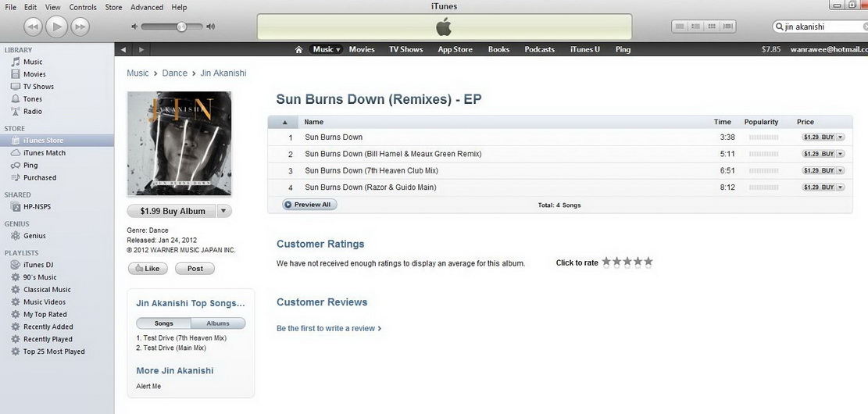Skip to the next track

click(80, 27)
